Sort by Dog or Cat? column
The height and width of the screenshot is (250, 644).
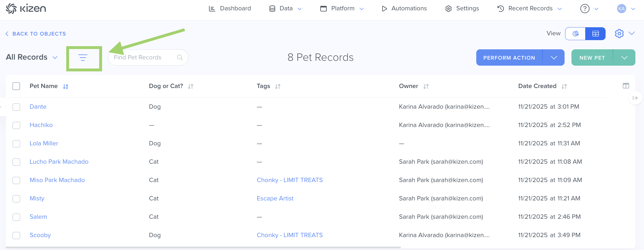coord(191,86)
